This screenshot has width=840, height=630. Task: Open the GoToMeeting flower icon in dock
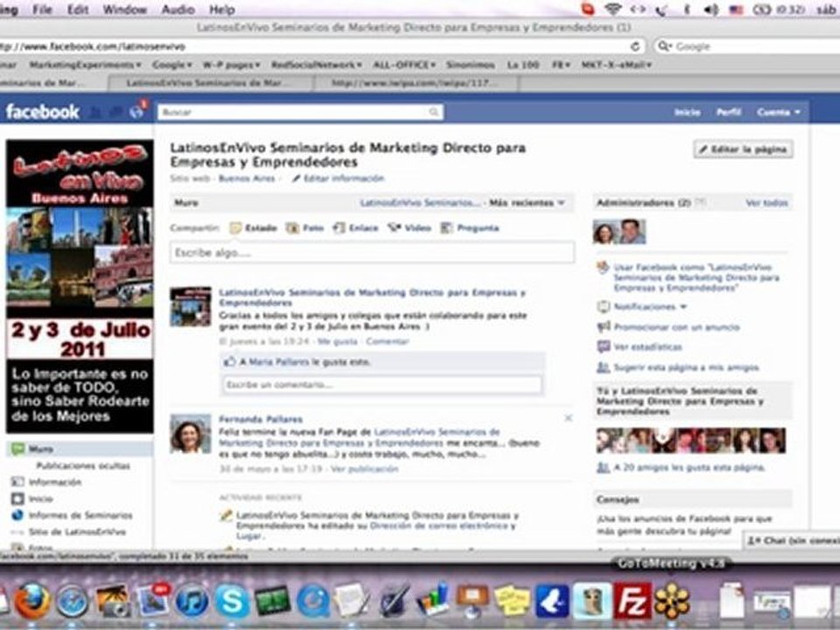(672, 601)
